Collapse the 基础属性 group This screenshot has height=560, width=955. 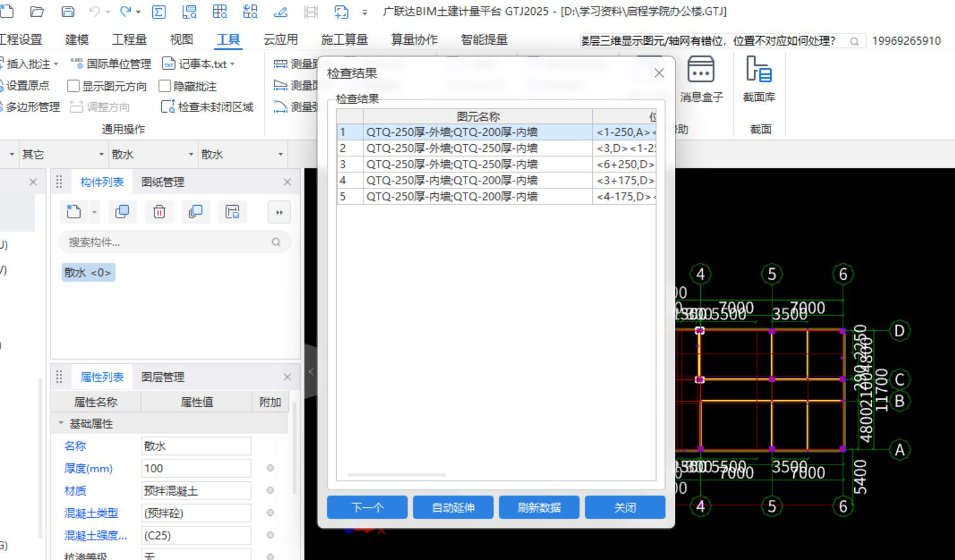[x=61, y=423]
